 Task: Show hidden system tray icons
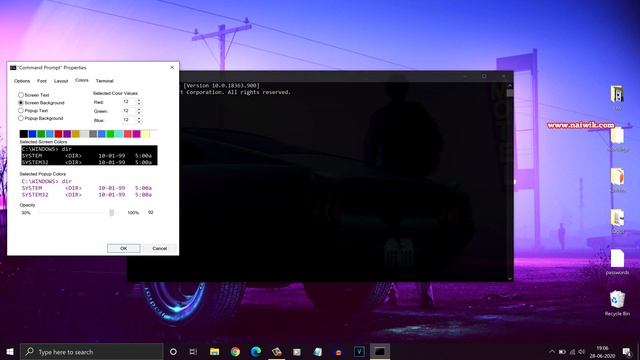tap(552, 351)
